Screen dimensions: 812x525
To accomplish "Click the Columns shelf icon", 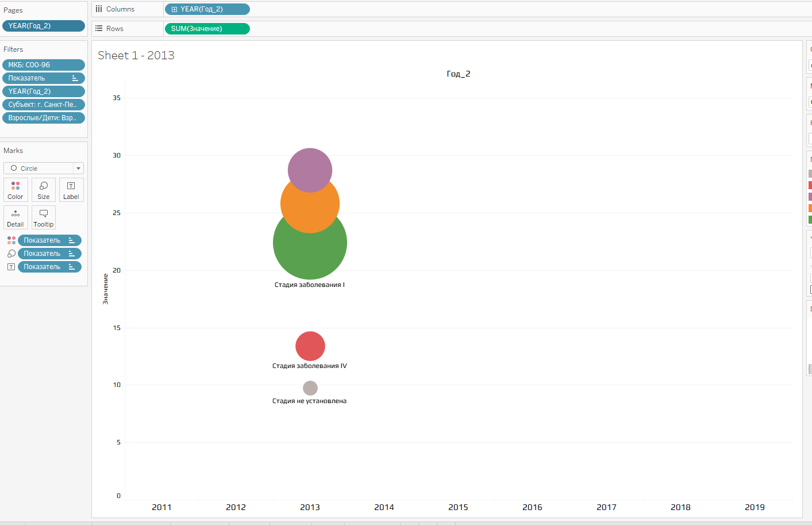I will click(x=99, y=9).
